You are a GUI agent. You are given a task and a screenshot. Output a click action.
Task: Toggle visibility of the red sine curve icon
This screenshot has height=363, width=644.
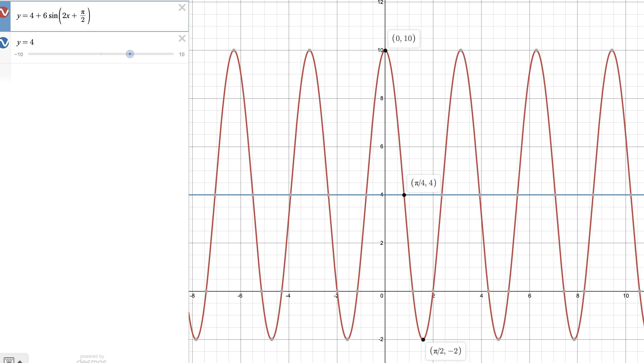[4, 12]
